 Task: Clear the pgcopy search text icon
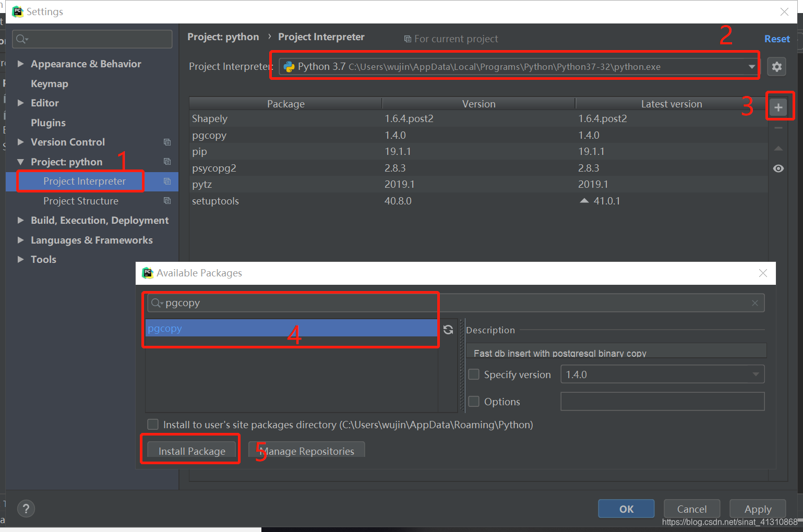coord(755,303)
